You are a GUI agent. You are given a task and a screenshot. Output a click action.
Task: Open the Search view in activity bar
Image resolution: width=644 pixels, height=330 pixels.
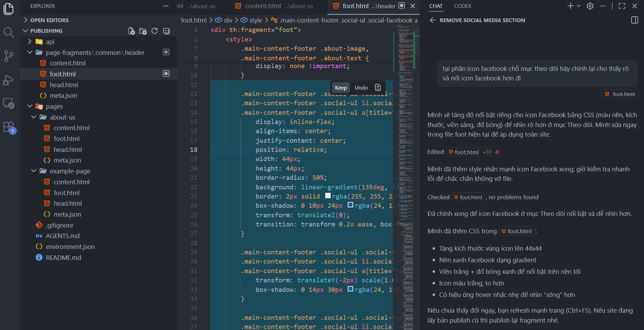pos(9,33)
